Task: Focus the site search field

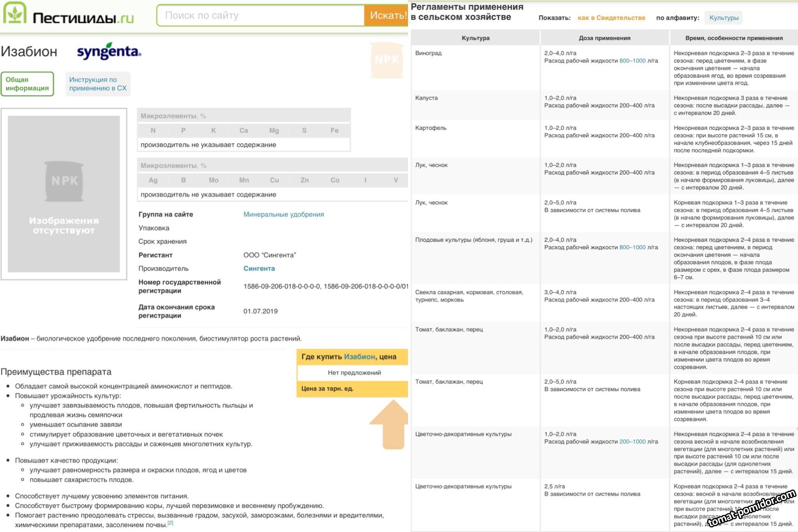Action: (x=260, y=16)
